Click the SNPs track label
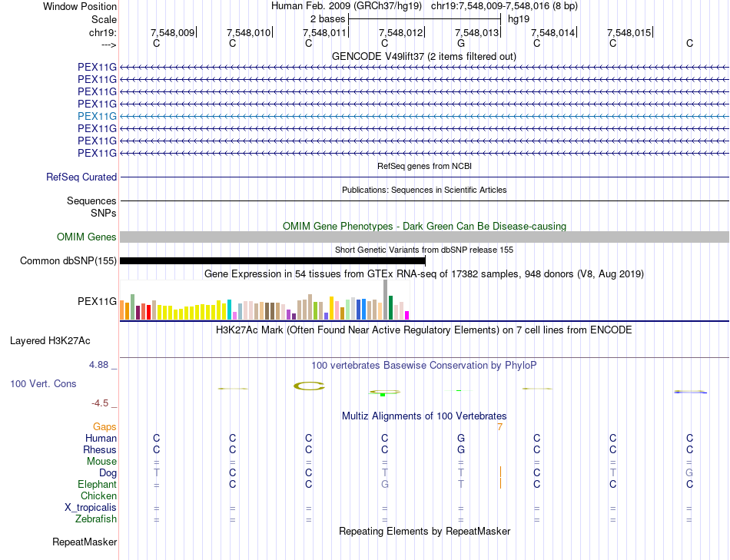Image resolution: width=730 pixels, height=560 pixels. [104, 214]
